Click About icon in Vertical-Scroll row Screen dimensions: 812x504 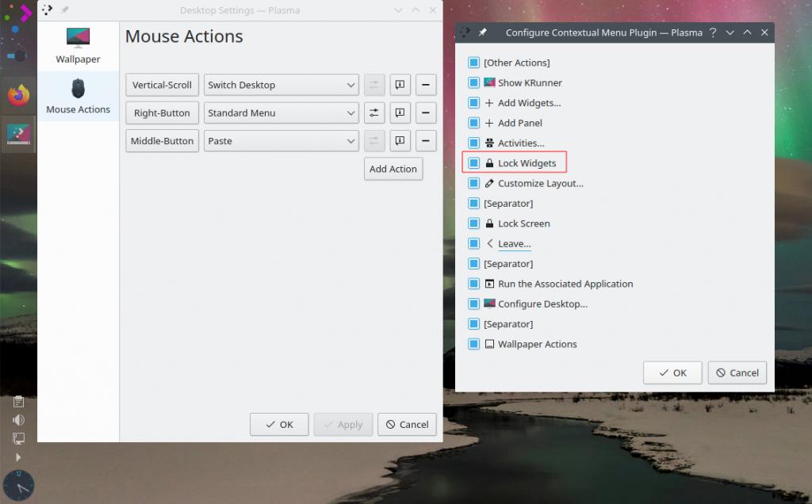coord(400,85)
